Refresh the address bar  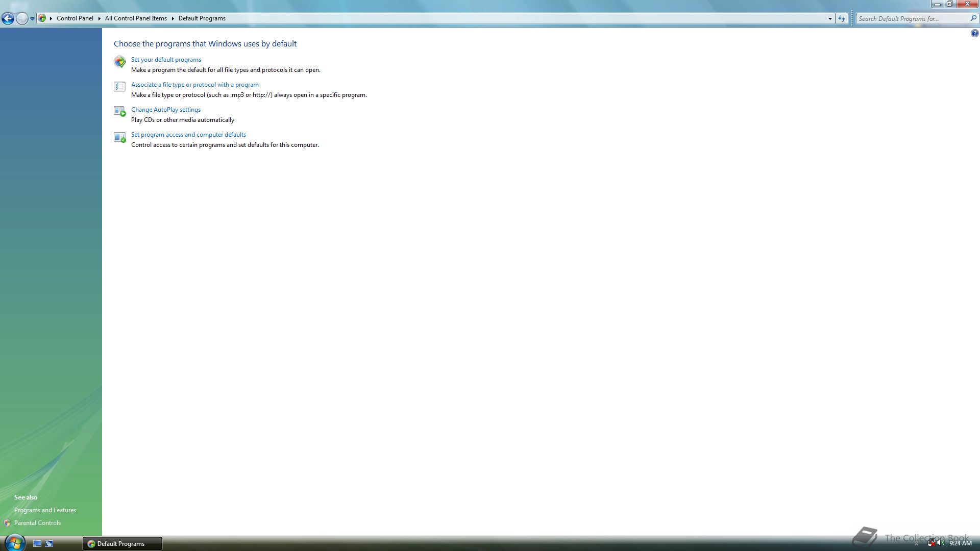(842, 19)
